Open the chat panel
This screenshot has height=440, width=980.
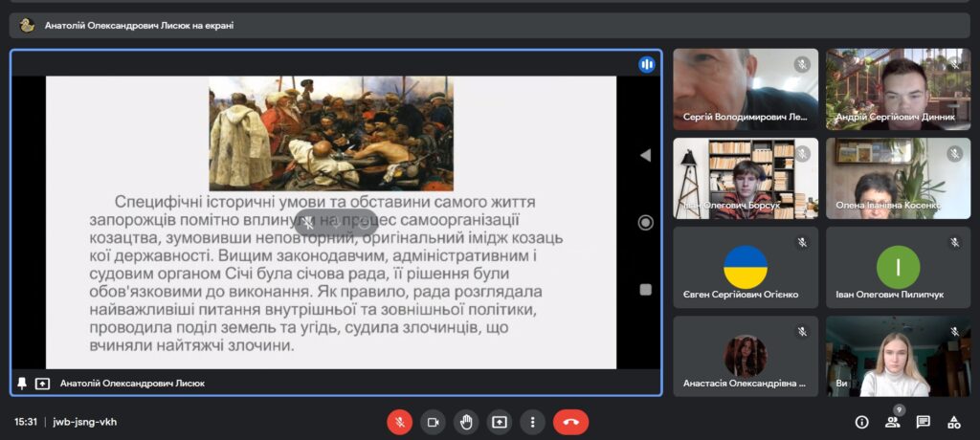(923, 422)
